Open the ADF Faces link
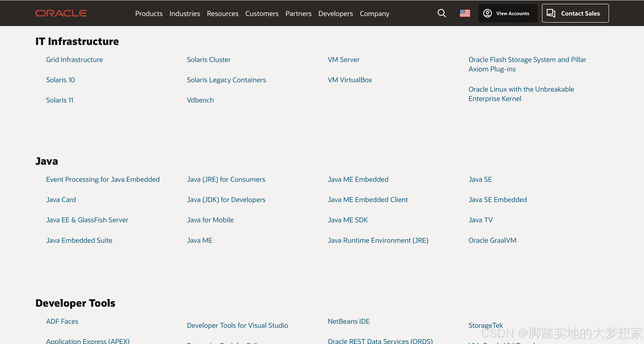The width and height of the screenshot is (644, 344). click(x=62, y=321)
